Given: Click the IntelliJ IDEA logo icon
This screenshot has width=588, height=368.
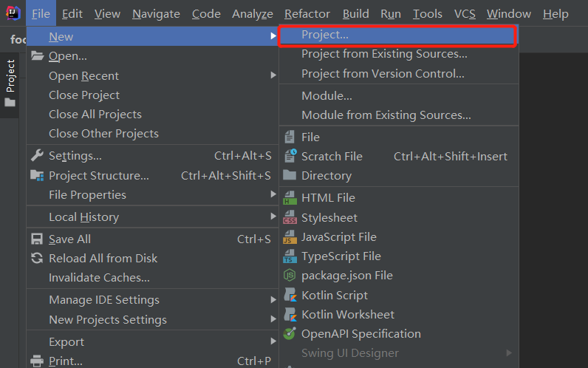Looking at the screenshot, I should click(x=13, y=13).
